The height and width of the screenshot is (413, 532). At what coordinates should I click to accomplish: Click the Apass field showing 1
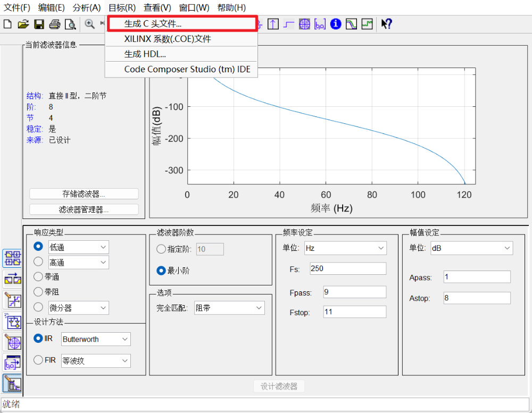tap(477, 277)
